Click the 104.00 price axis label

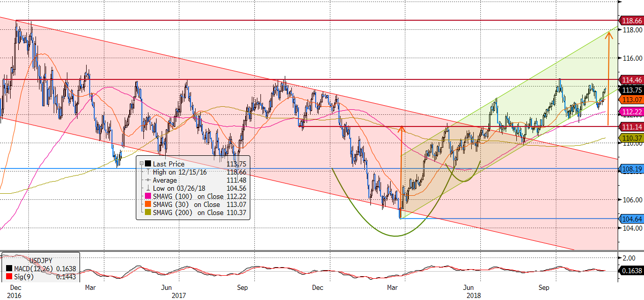[632, 228]
